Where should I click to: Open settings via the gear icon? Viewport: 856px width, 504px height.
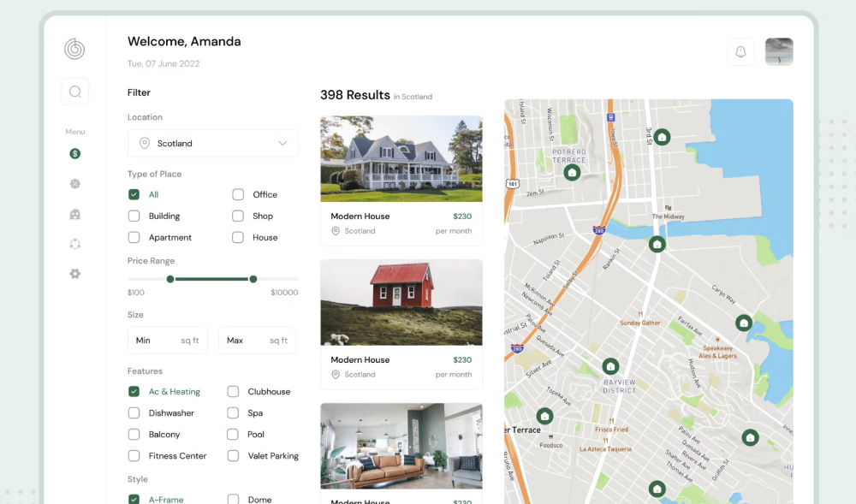point(74,273)
